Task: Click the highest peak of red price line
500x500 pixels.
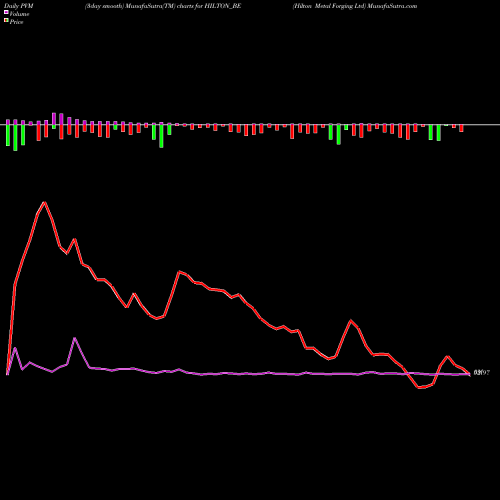Action: coord(44,202)
